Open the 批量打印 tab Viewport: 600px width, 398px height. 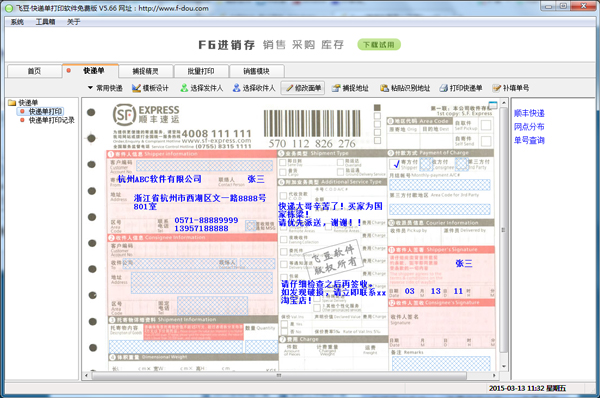click(x=201, y=71)
